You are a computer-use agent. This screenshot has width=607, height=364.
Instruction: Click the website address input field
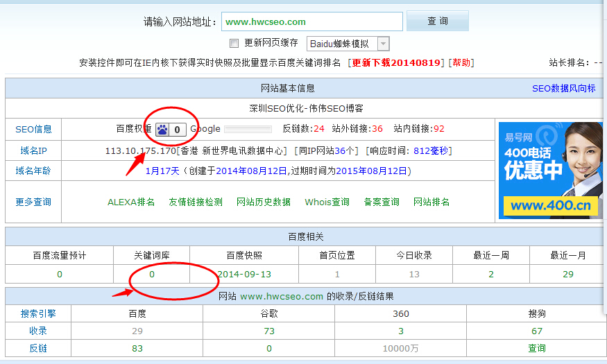click(x=311, y=22)
